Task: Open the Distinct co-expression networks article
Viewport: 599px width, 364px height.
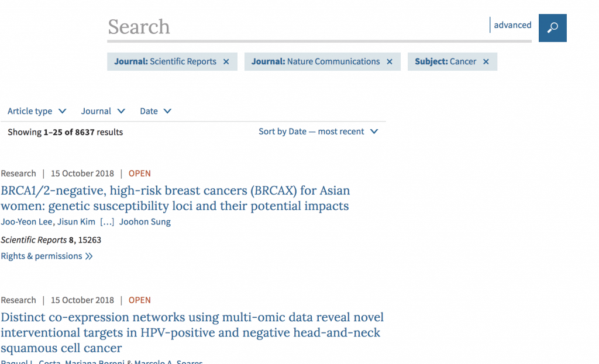Action: (192, 332)
